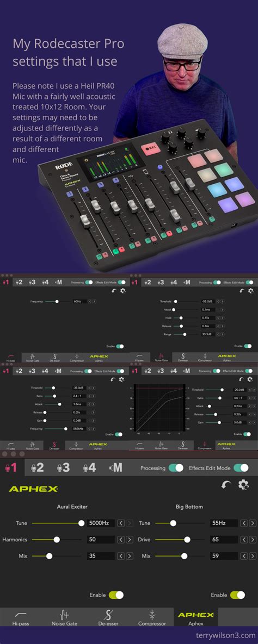Viewport: 258px width, 644px height.
Task: Click the De-esser Frequency slider handle
Action: tap(66, 429)
